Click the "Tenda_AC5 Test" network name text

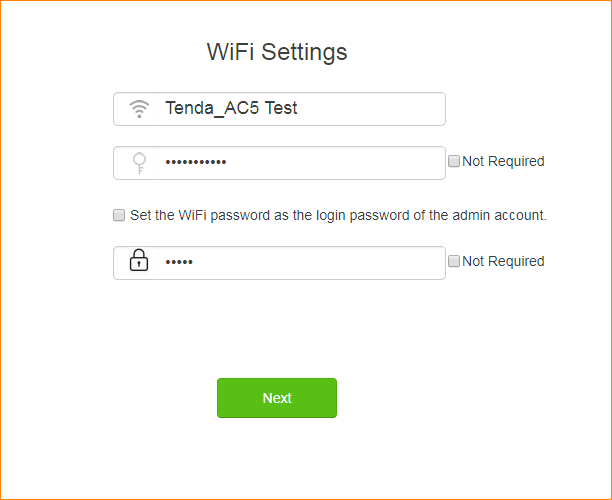pos(231,109)
